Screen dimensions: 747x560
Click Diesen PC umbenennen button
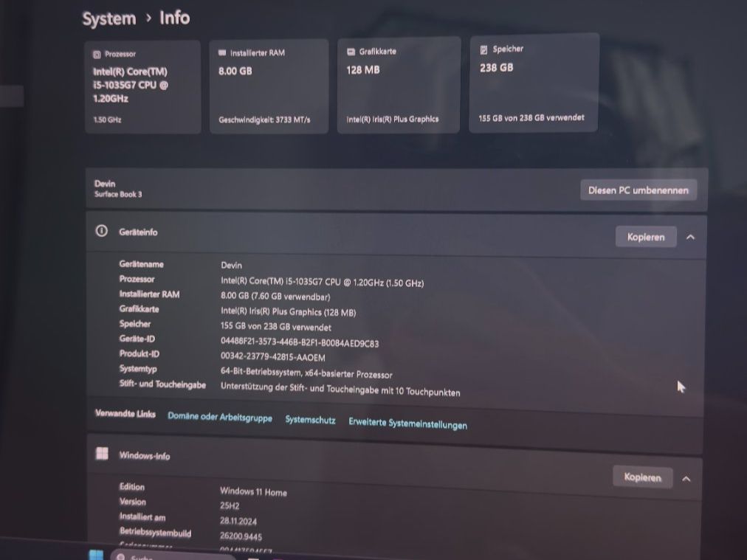pyautogui.click(x=638, y=190)
